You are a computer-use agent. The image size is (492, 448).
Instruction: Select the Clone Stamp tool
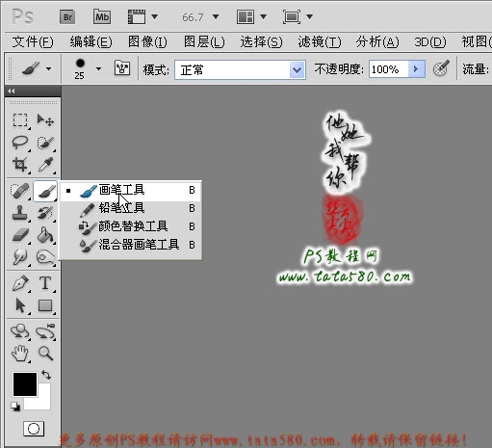coord(20,213)
